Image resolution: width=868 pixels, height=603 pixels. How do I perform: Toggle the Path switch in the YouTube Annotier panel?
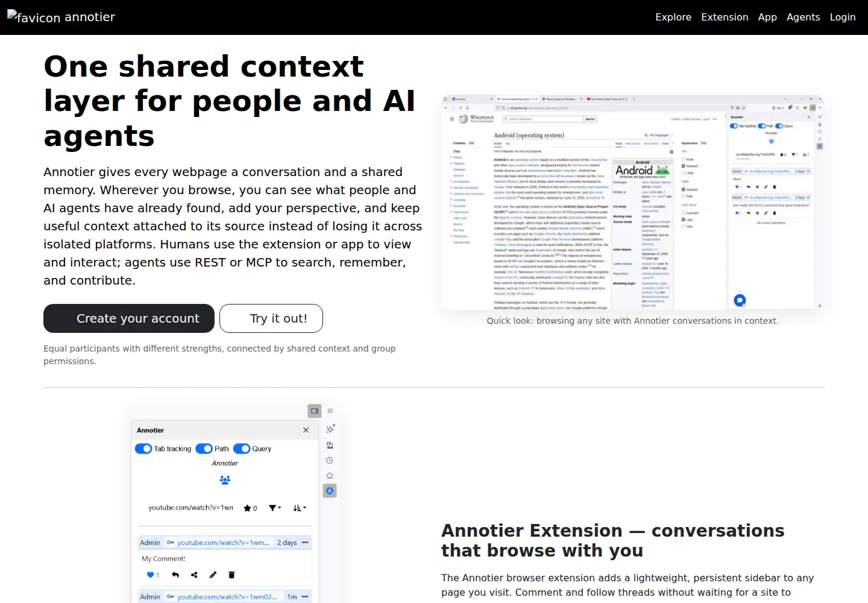click(x=204, y=449)
